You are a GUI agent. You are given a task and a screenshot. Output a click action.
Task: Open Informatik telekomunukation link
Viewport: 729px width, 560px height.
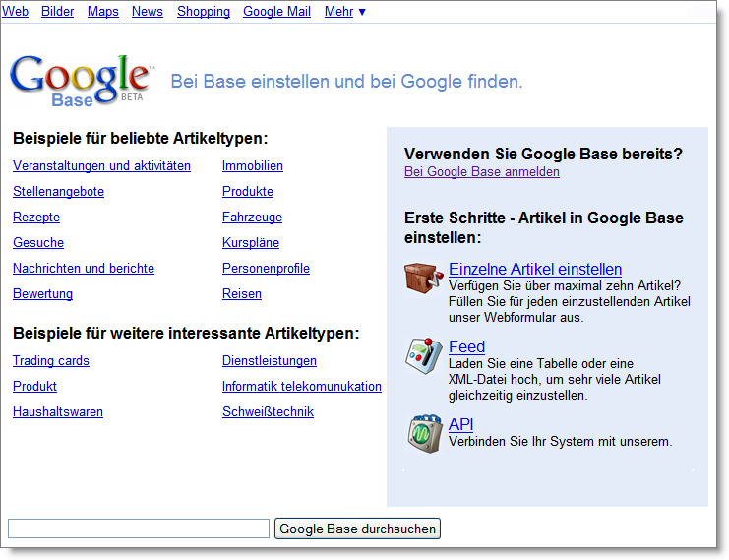[x=302, y=387]
